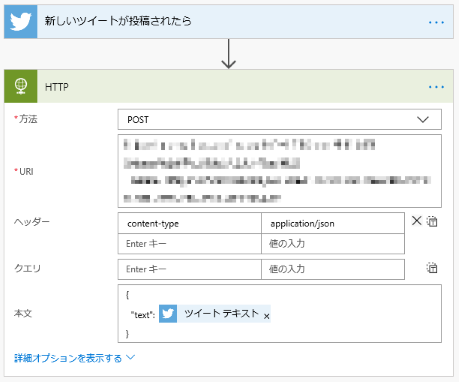Delete the content-type header row with X
The height and width of the screenshot is (382, 459).
coord(416,221)
